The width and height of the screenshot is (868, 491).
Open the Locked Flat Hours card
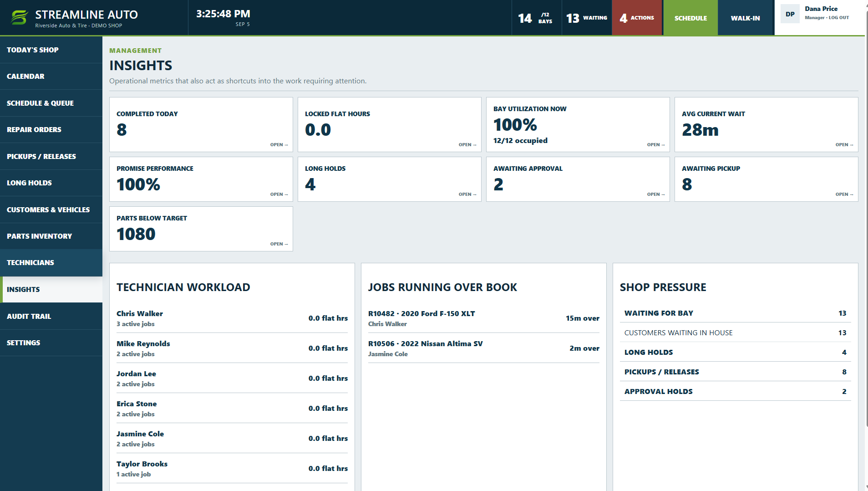click(390, 124)
